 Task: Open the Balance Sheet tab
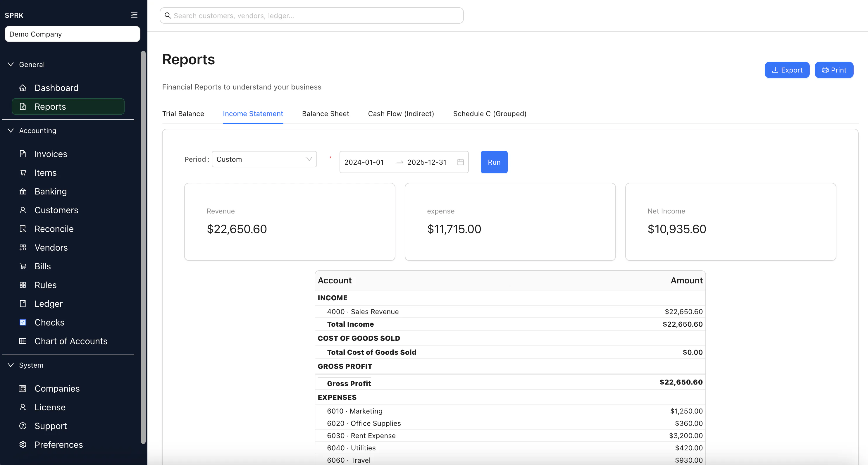tap(325, 114)
